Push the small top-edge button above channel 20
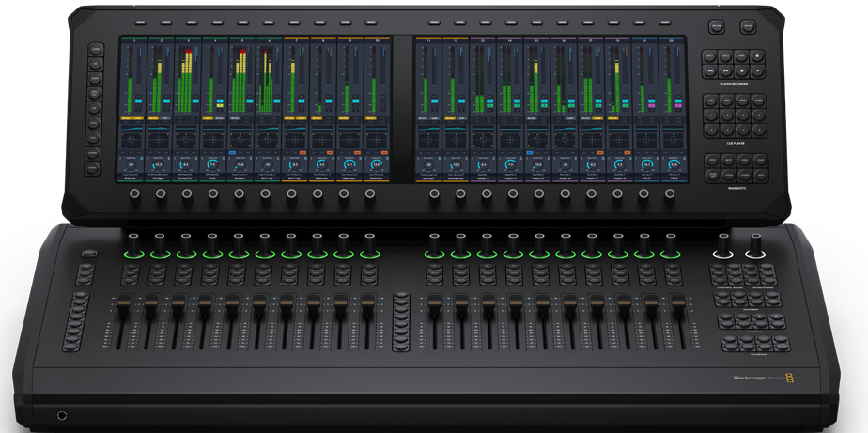The width and height of the screenshot is (868, 433). point(665,23)
